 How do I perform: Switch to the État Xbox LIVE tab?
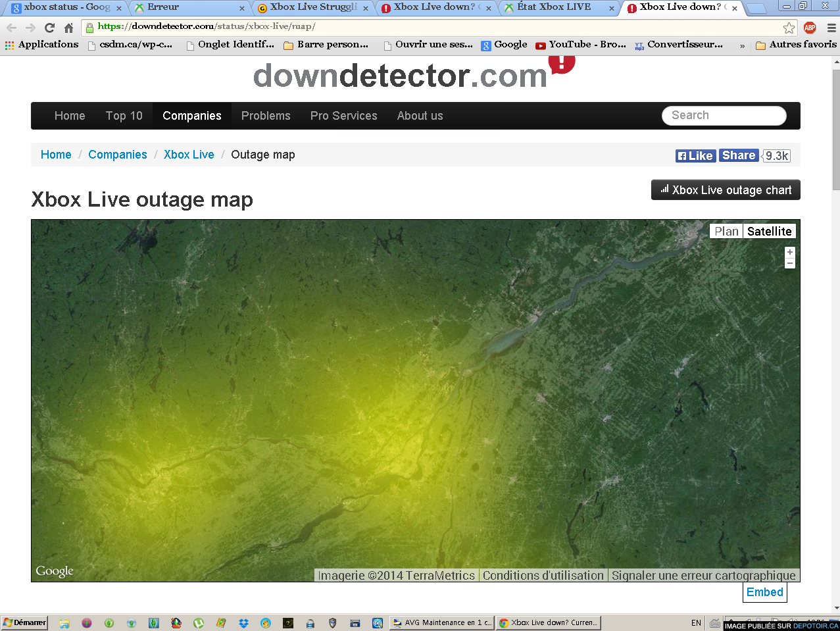pos(559,7)
